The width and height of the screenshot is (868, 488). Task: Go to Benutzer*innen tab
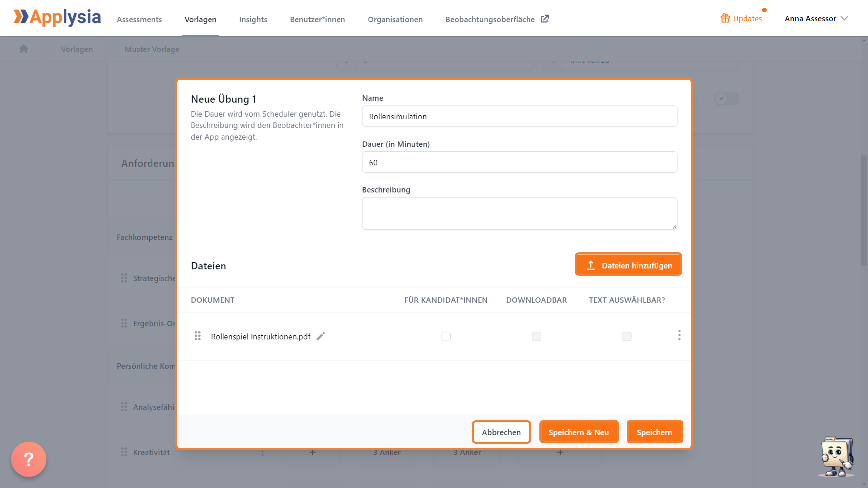317,19
